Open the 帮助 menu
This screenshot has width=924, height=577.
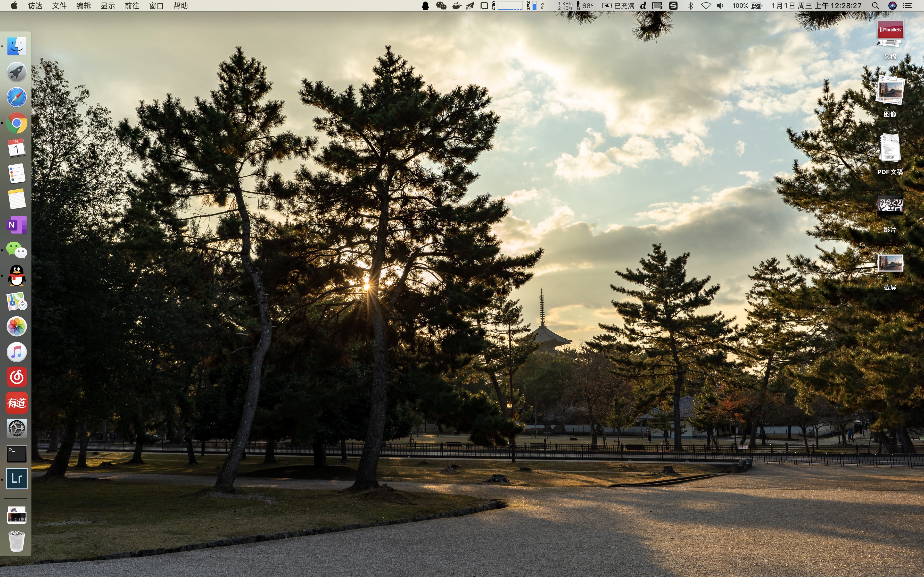click(x=180, y=6)
